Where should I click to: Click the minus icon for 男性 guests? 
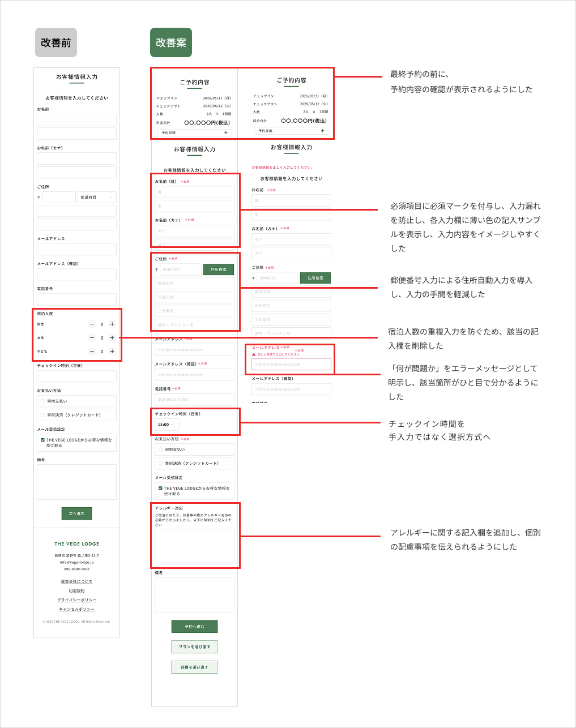pos(92,324)
